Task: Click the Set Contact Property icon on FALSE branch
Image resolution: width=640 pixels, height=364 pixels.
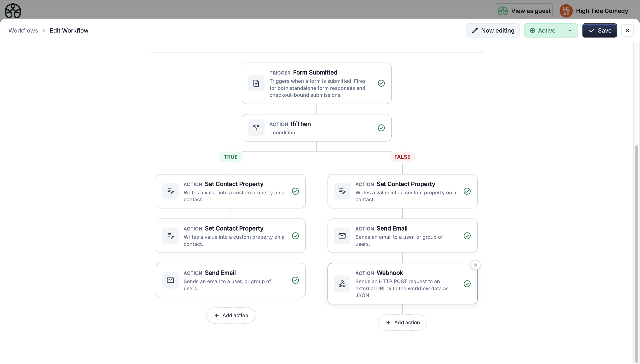Action: pyautogui.click(x=342, y=191)
